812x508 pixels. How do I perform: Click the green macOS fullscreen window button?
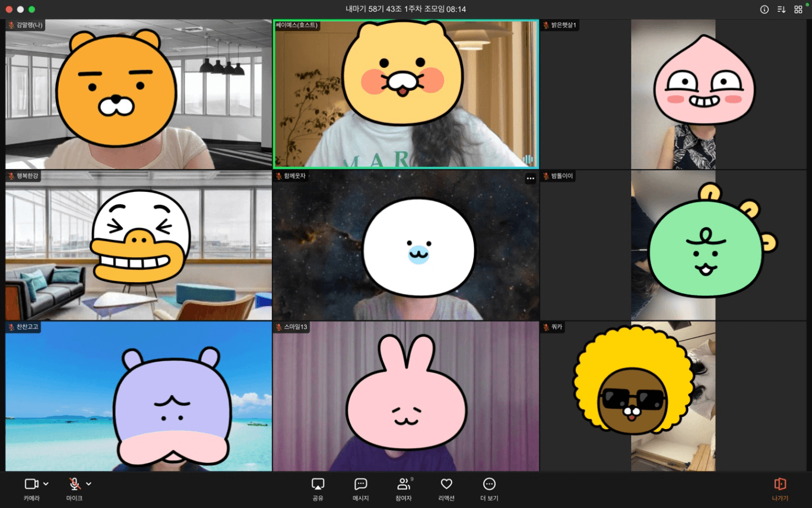pyautogui.click(x=31, y=10)
